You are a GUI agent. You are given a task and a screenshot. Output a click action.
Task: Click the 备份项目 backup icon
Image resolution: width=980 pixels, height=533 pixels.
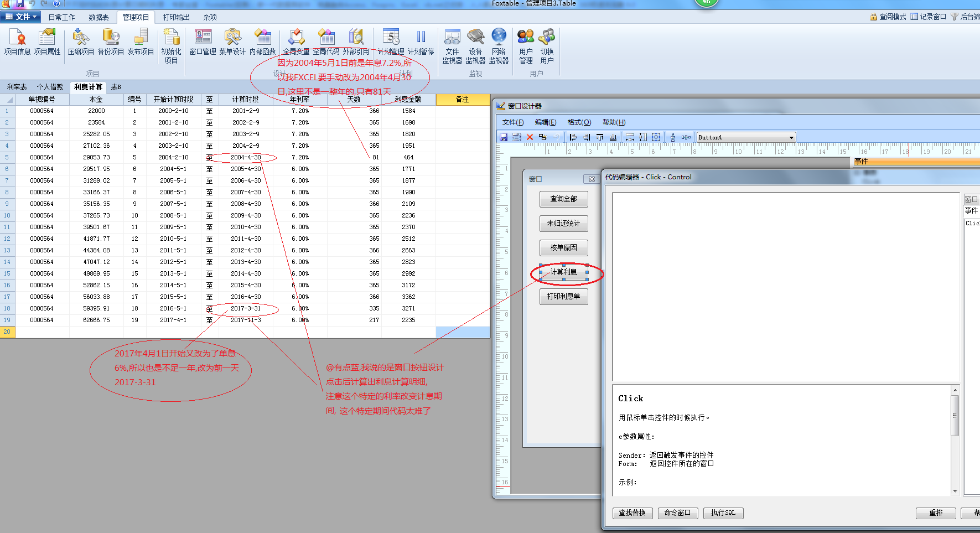pos(111,42)
